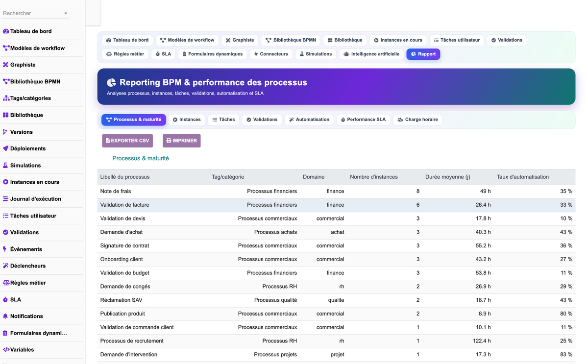Click the Tâches utilisateur checklist icon in sidebar
This screenshot has width=588, height=364.
click(x=6, y=216)
